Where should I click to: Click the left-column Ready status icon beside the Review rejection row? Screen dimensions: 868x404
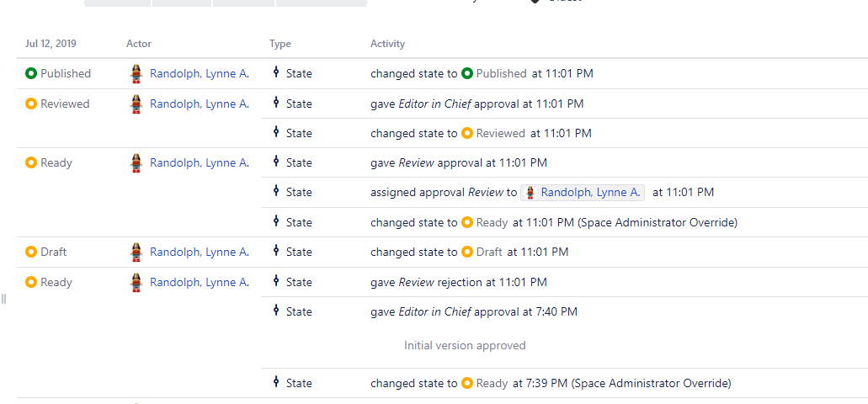click(31, 282)
